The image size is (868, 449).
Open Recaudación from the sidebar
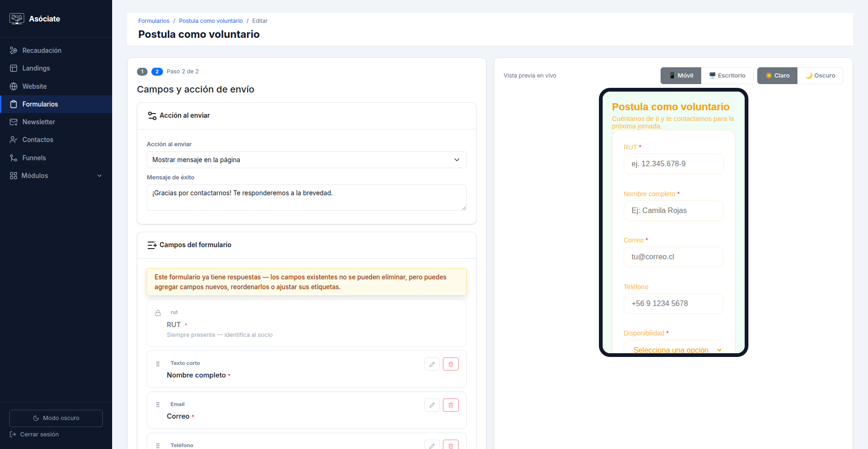click(56, 50)
